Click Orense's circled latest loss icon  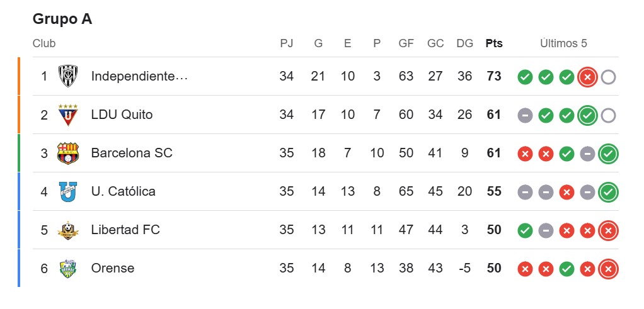(608, 269)
